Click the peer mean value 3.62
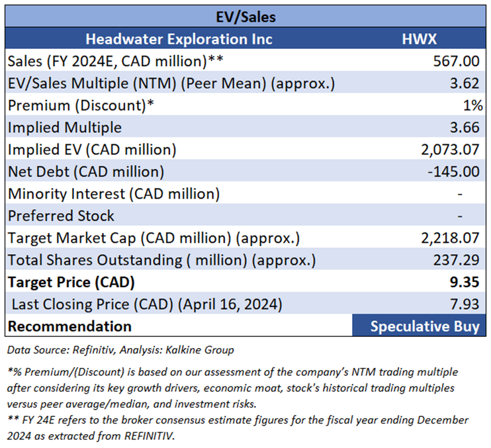 pos(465,83)
